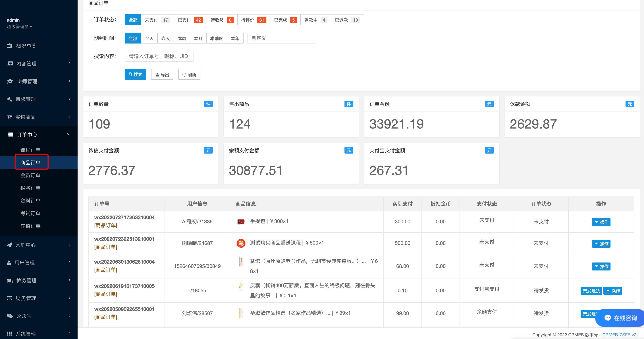Screen dimensions: 644x339
Task: Click the 审核管理 gavel icon
Action: click(x=9, y=99)
